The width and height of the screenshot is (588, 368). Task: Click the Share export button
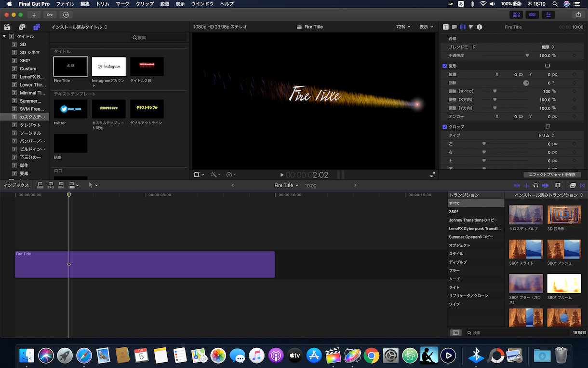coord(578,14)
